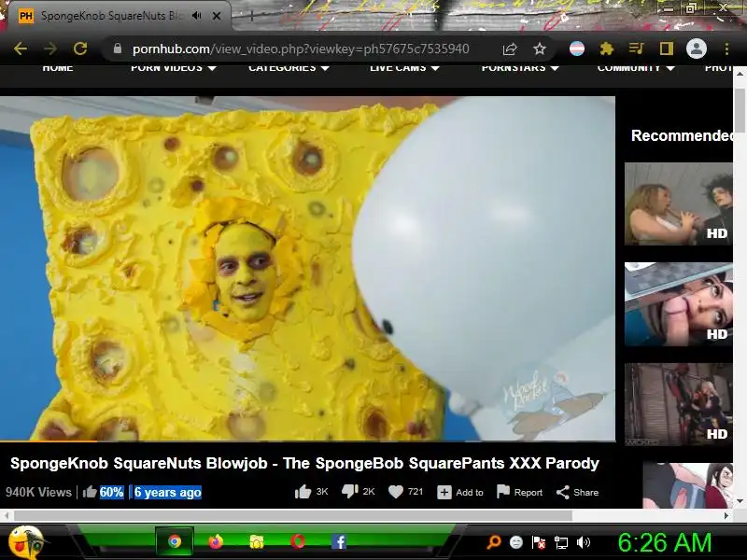Image resolution: width=747 pixels, height=560 pixels.
Task: Expand the LIVE CAMS nav dropdown
Action: pyautogui.click(x=404, y=67)
